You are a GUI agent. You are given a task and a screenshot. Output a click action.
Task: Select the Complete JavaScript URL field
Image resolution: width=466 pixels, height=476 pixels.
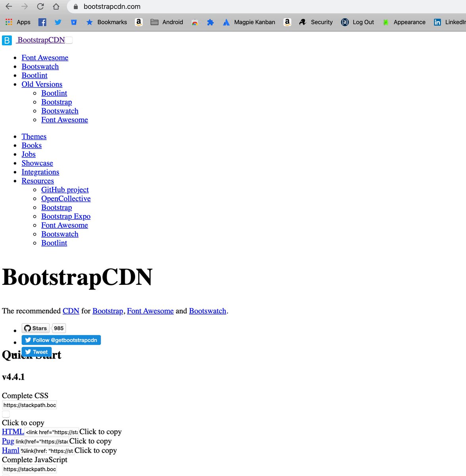point(29,469)
